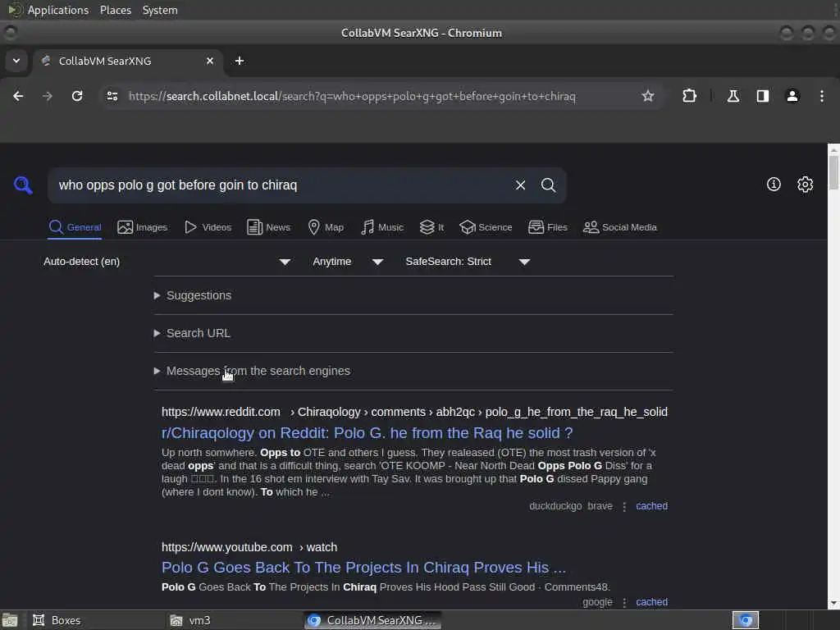This screenshot has height=630, width=840.
Task: Open the Places menu
Action: point(115,10)
